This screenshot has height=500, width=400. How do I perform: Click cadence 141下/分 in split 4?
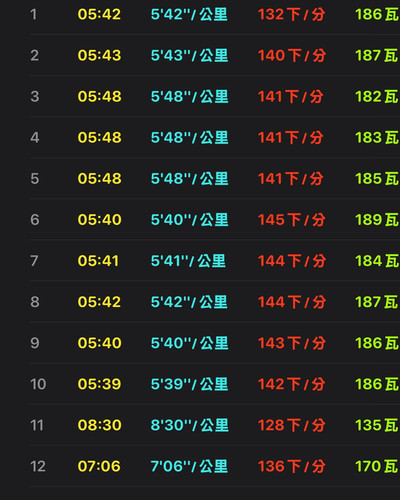click(x=291, y=137)
